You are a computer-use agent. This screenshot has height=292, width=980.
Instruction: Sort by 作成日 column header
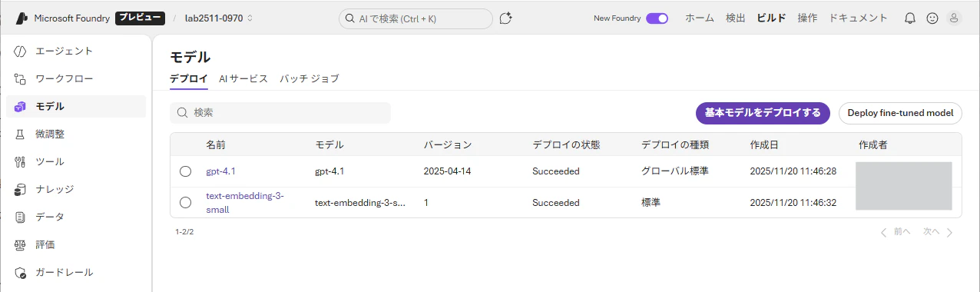(764, 144)
